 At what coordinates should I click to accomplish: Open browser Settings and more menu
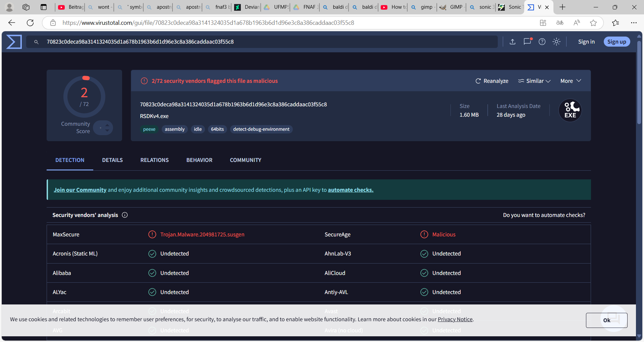click(634, 23)
